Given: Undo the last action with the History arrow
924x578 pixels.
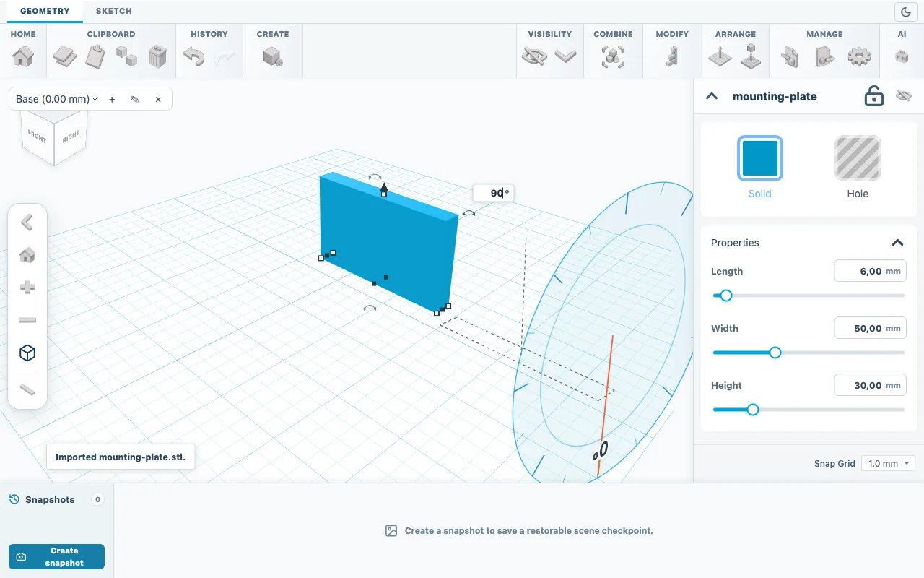Looking at the screenshot, I should [193, 56].
